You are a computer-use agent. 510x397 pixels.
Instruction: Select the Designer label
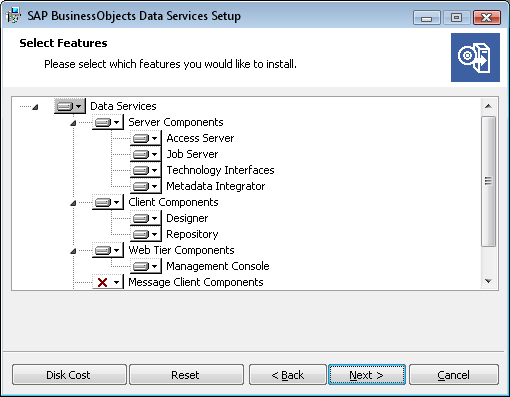tap(187, 218)
